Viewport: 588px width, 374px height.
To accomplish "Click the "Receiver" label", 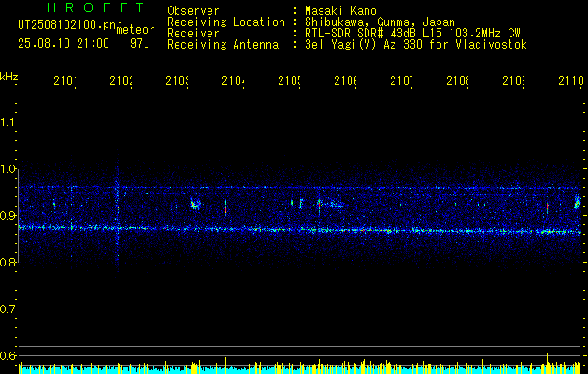I will tap(194, 34).
